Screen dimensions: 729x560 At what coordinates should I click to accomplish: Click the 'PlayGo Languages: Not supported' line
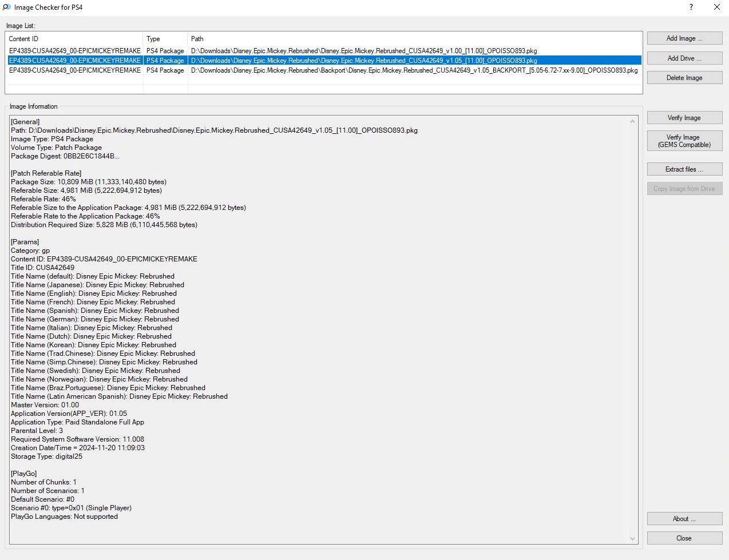click(65, 517)
